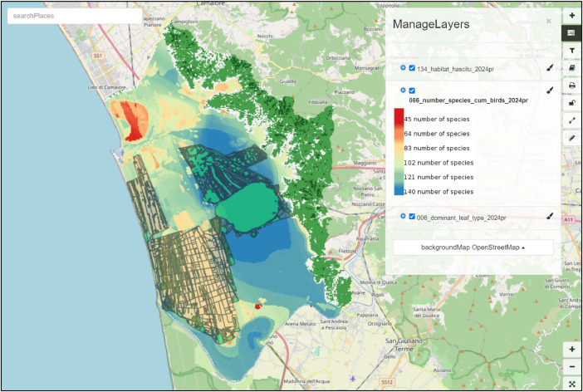Uncheck the 066_number_species_cum_birds layer checkbox
583x392 pixels.
(x=412, y=91)
